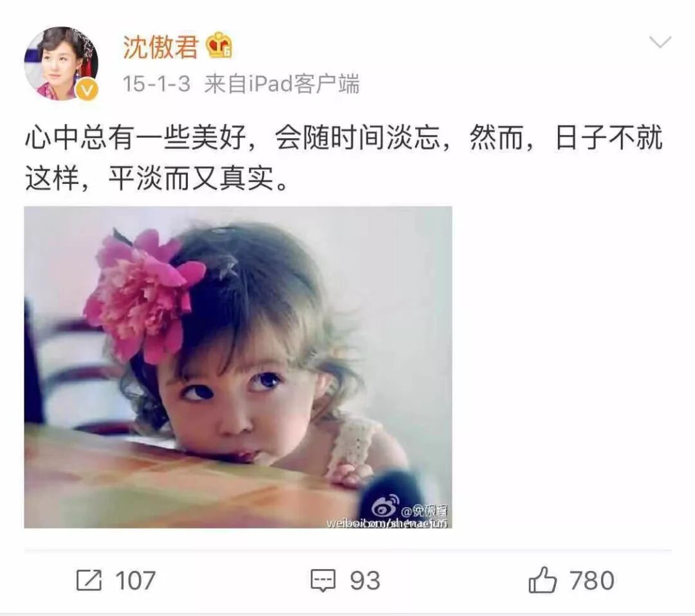Tap 来自iPad客户端 source label

[x=282, y=84]
